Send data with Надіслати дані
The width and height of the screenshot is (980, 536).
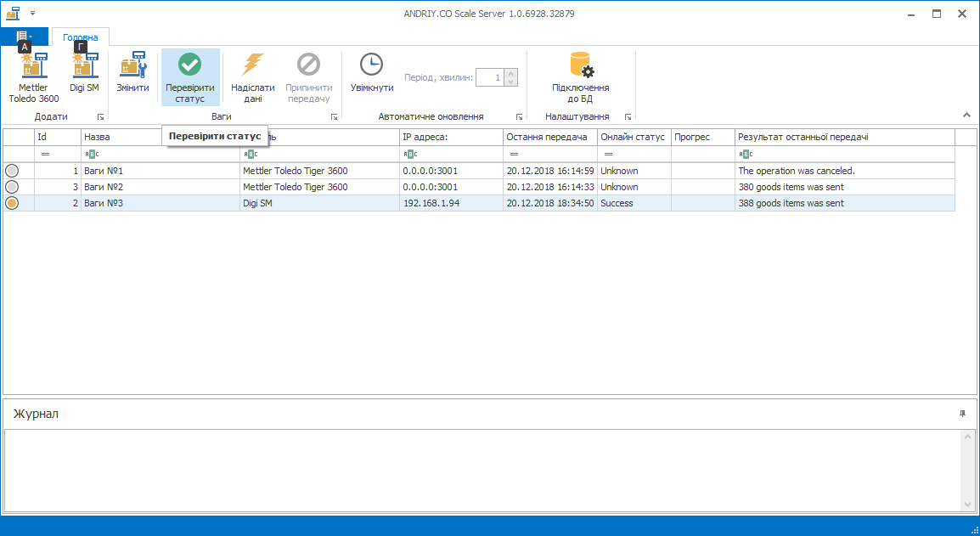[x=252, y=77]
